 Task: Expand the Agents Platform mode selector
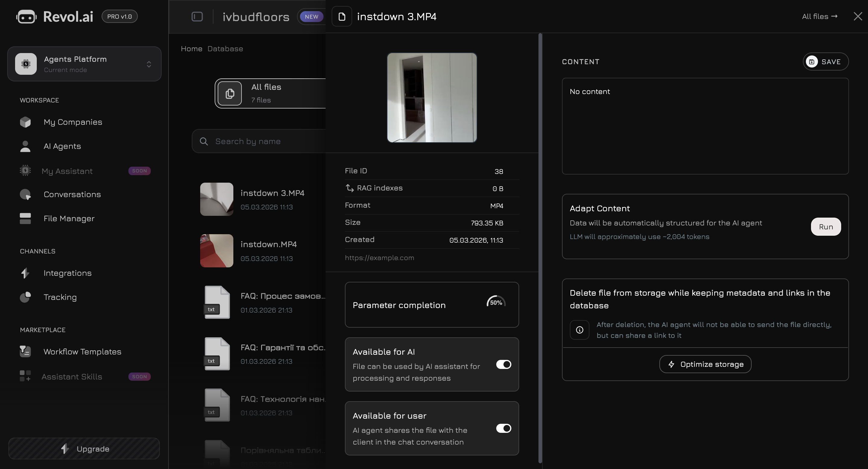pos(149,64)
